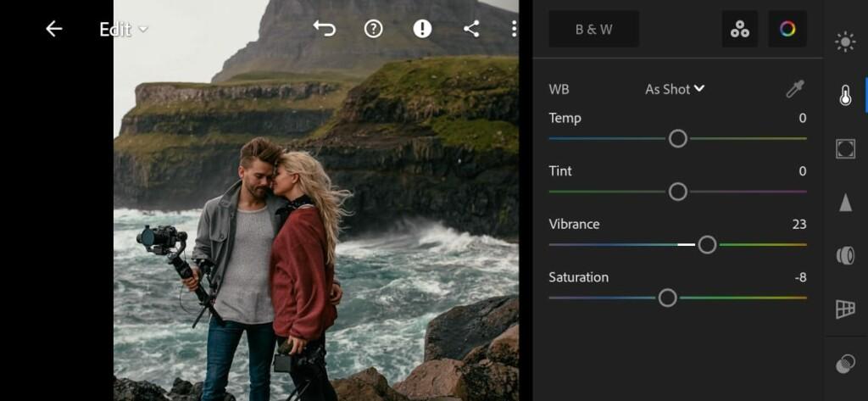
Task: Open the Optics lens icon
Action: [x=845, y=256]
